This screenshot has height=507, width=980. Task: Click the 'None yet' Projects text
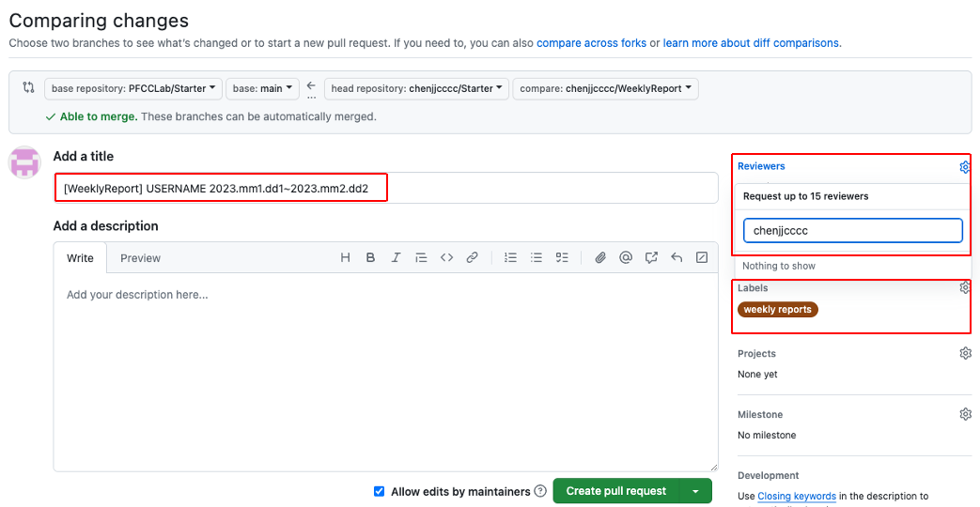[757, 375]
